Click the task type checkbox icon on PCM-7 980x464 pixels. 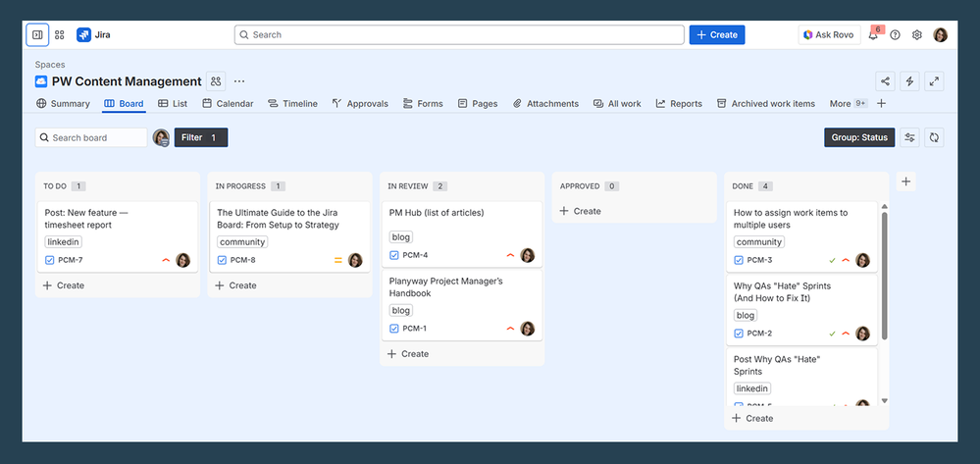(x=49, y=260)
